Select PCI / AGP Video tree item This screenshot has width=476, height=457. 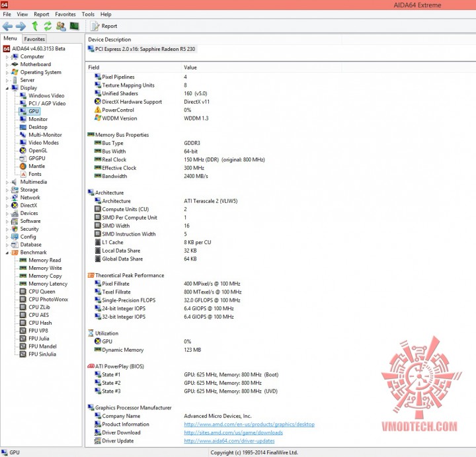(x=47, y=103)
